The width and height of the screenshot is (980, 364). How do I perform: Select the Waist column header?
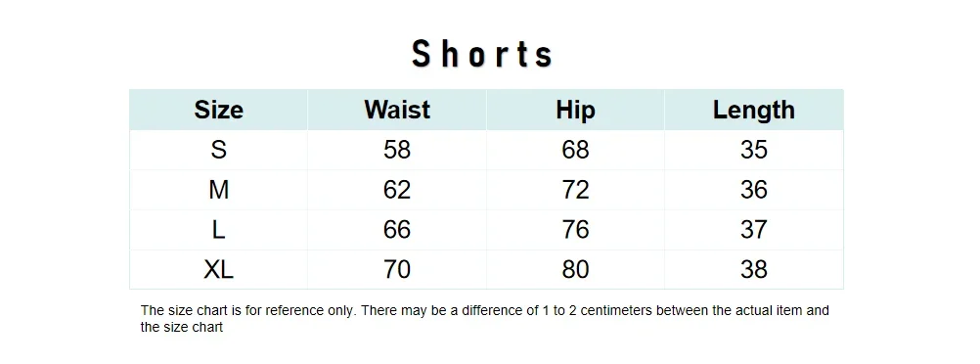pyautogui.click(x=397, y=110)
